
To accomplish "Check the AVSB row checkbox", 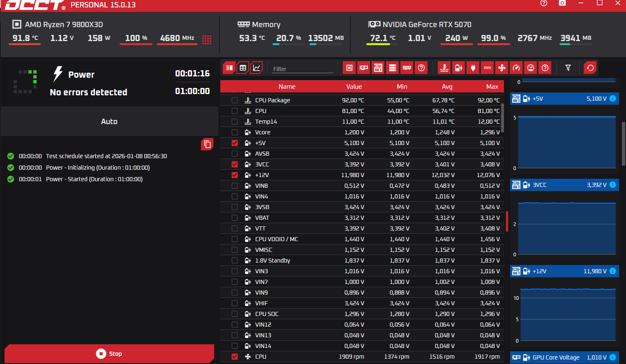I will (x=235, y=154).
